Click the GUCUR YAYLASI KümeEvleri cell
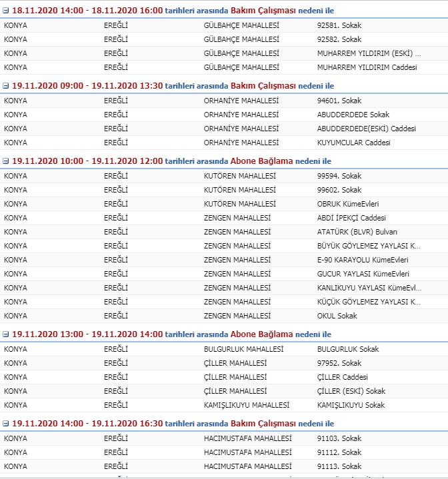Viewport: 448px width, 479px height. (363, 274)
